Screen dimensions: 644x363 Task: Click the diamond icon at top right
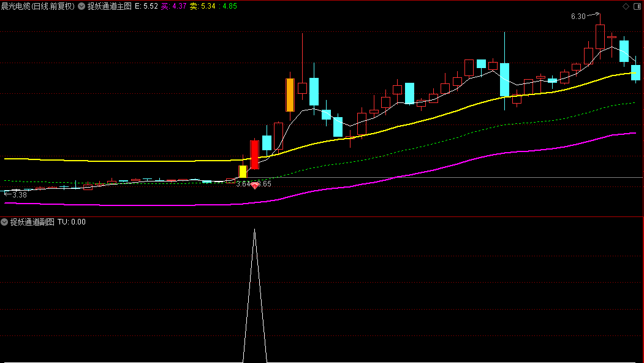[x=626, y=6]
